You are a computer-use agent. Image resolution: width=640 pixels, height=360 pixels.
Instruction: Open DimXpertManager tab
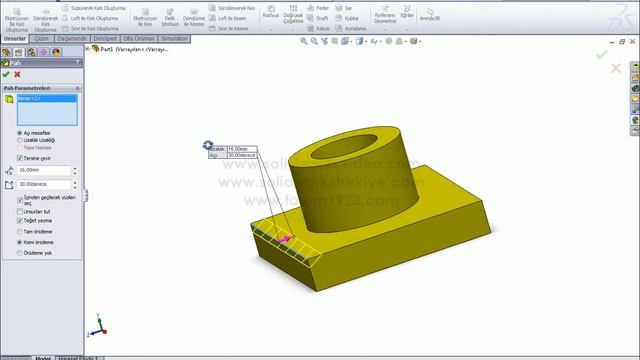[x=44, y=52]
